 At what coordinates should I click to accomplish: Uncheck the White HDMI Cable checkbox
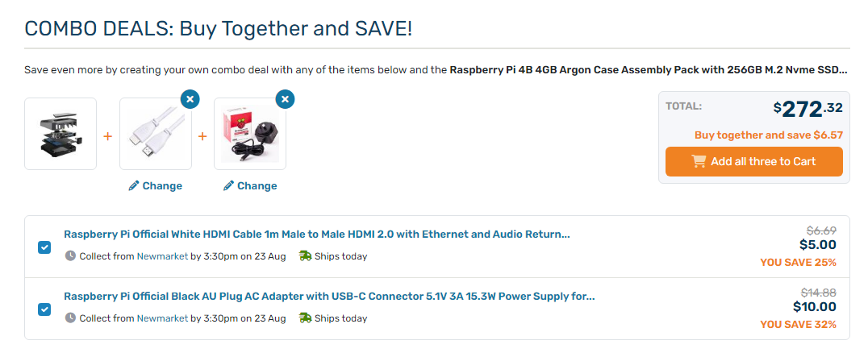coord(44,247)
